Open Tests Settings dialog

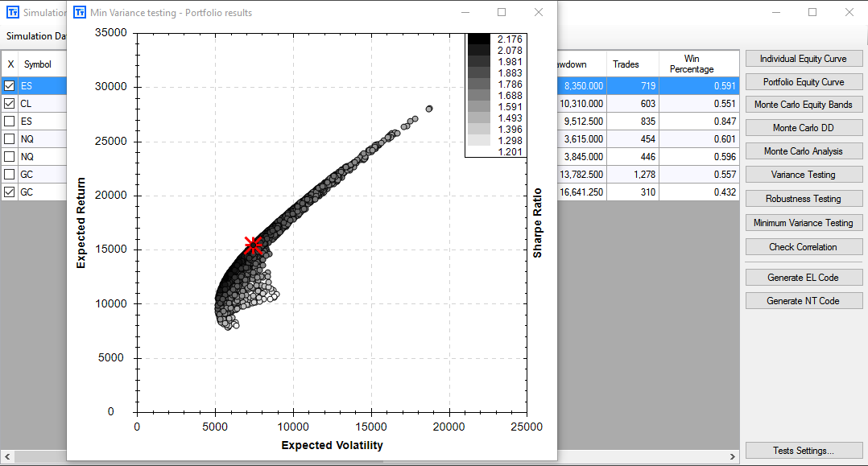click(x=804, y=451)
